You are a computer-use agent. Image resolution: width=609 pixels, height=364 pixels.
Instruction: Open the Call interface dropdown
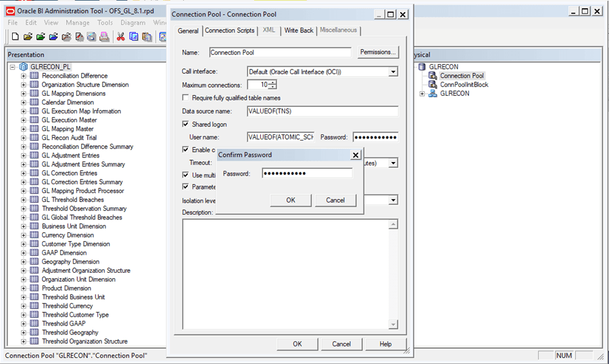[x=393, y=72]
